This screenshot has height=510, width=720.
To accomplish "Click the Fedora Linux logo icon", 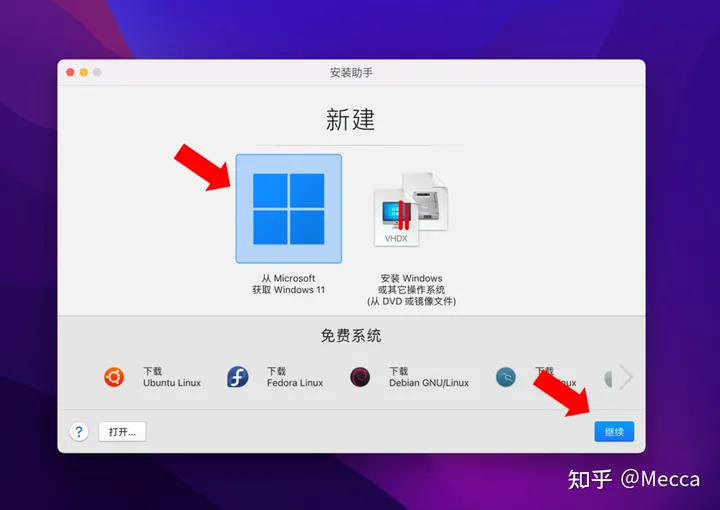I will click(238, 377).
